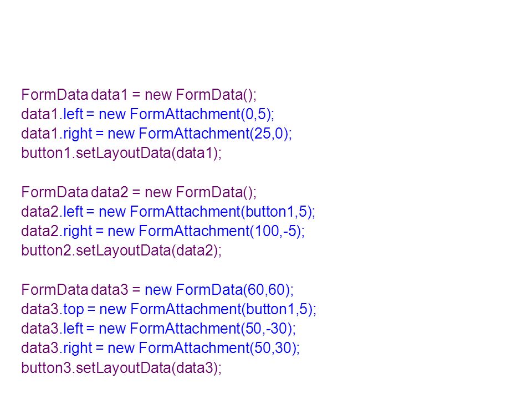Click the text 'data2.right'
The height and width of the screenshot is (399, 532).
click(x=57, y=232)
